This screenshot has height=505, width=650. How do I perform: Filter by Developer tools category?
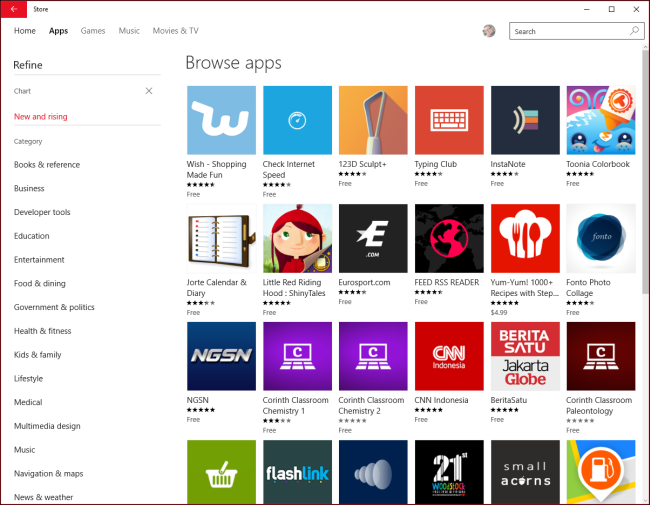(x=42, y=212)
